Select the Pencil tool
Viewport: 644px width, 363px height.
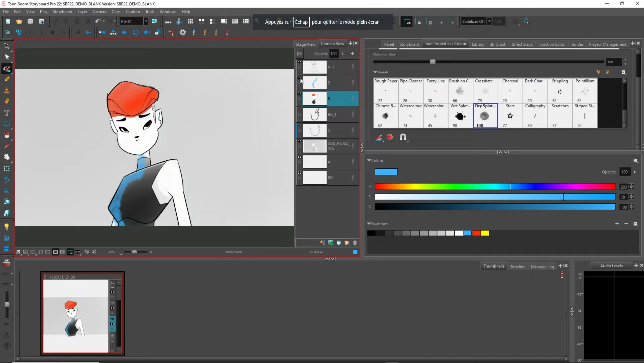click(x=7, y=79)
